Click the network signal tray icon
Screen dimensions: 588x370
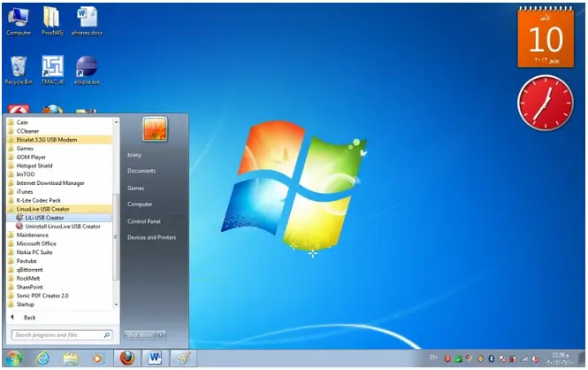coord(524,358)
